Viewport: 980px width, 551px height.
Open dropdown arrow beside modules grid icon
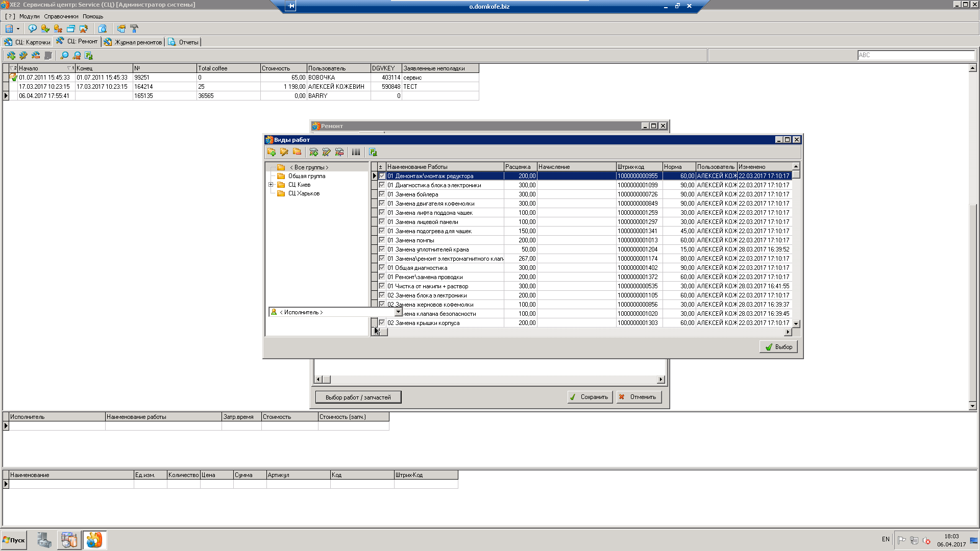click(18, 29)
